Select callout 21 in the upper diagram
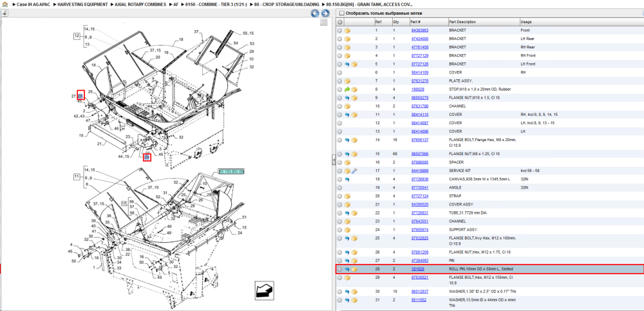This screenshot has width=644, height=311. [99, 144]
